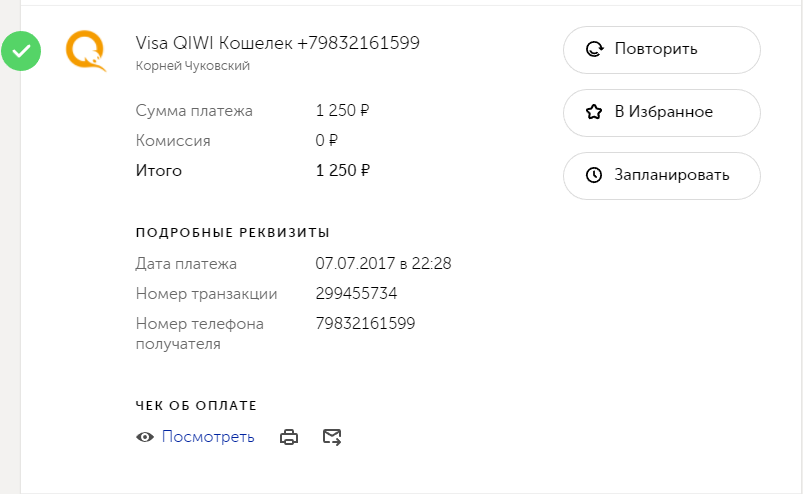Add payment via В Избранное button
Screen dimensions: 803x494
pyautogui.click(x=662, y=112)
